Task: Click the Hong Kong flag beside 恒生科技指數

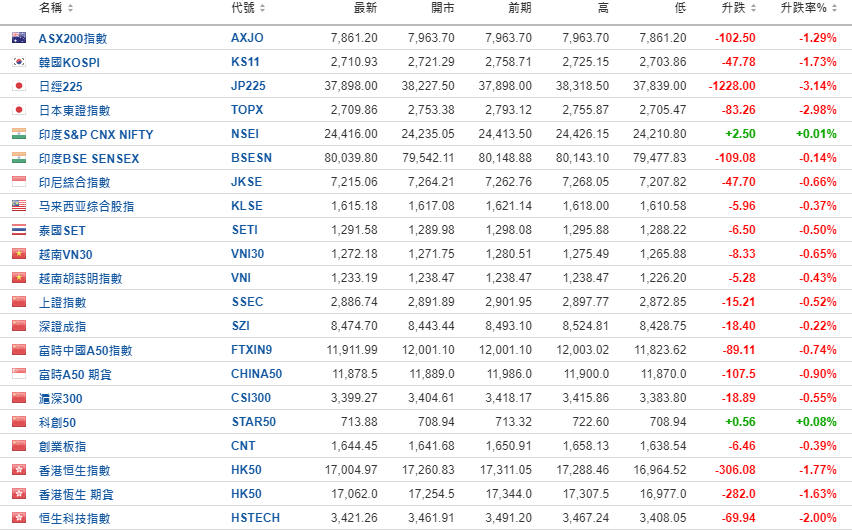Action: tap(18, 518)
